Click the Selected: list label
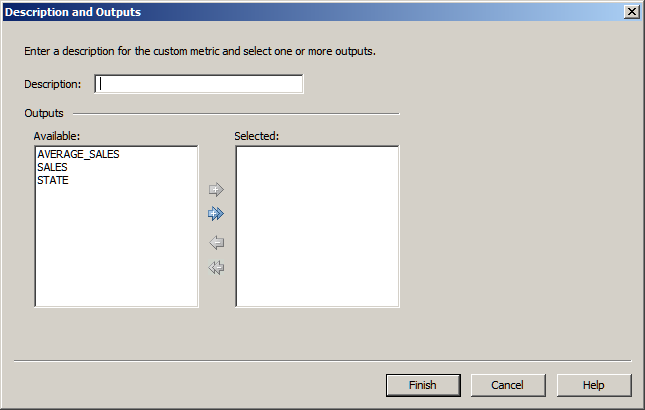 pyautogui.click(x=256, y=135)
